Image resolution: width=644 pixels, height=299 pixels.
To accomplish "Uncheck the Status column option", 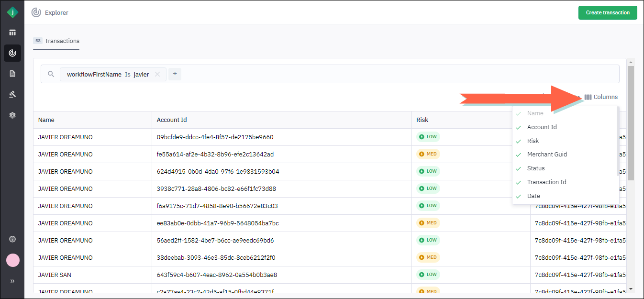I will [535, 168].
